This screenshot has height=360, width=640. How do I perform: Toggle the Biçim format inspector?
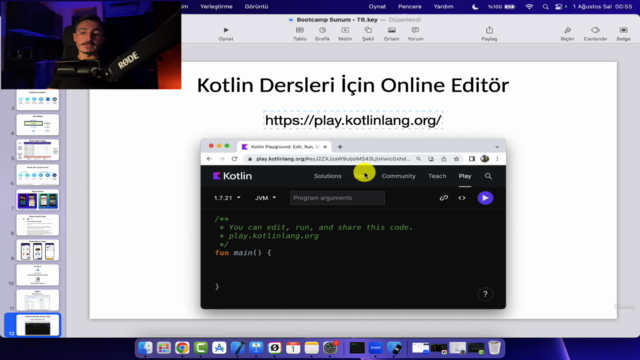click(x=567, y=33)
